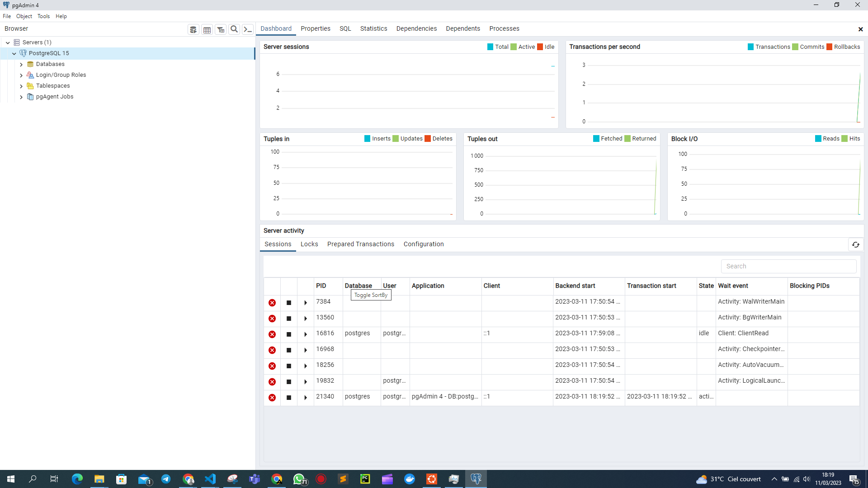Switch to the Properties tab
The height and width of the screenshot is (488, 868).
316,28
